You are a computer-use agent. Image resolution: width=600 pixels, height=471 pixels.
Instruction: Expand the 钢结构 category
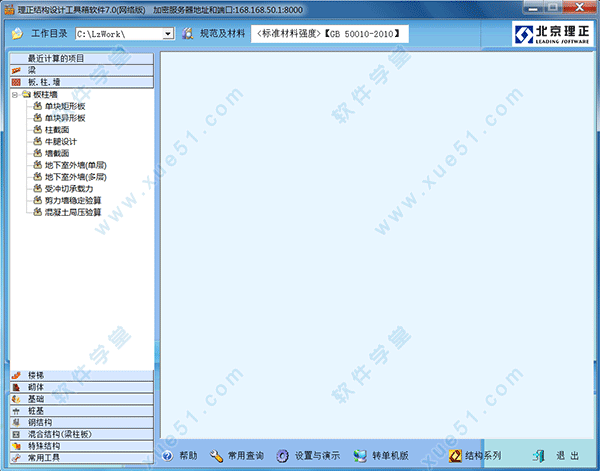(82, 422)
